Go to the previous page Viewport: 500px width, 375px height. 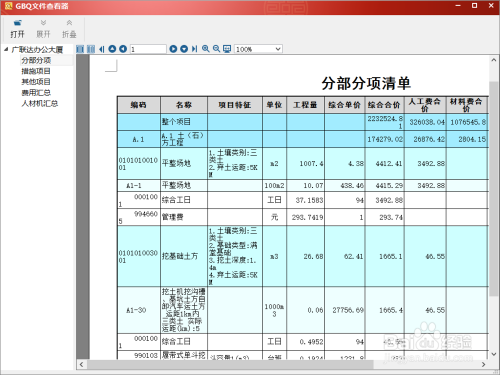coord(123,49)
